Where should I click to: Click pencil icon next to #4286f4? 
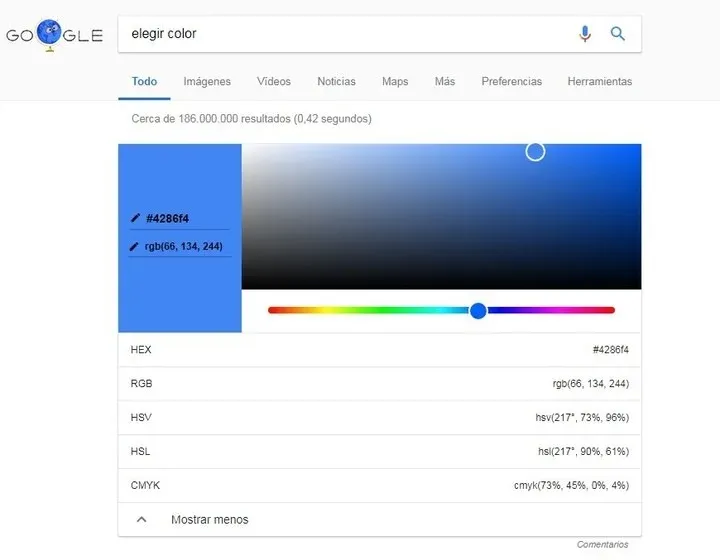point(135,218)
